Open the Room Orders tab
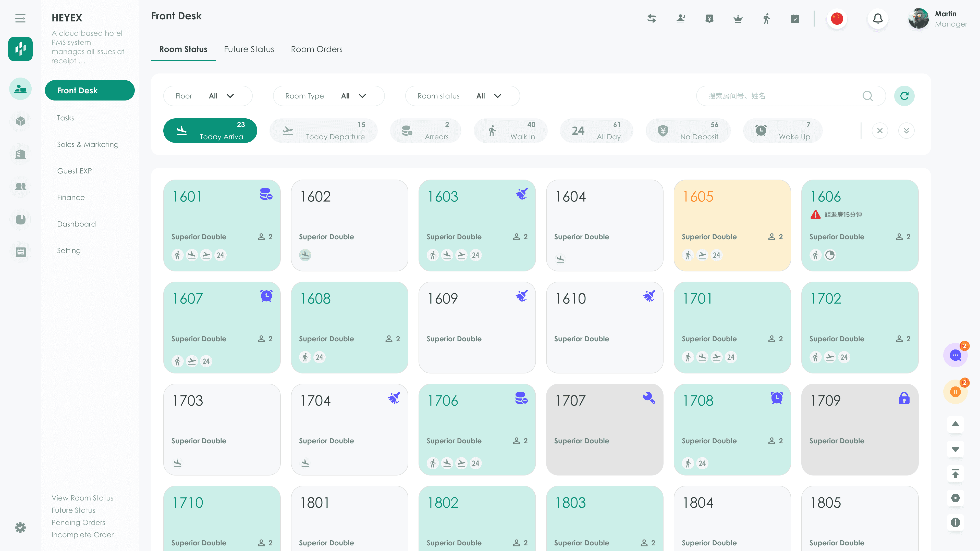The image size is (980, 551). [x=316, y=49]
